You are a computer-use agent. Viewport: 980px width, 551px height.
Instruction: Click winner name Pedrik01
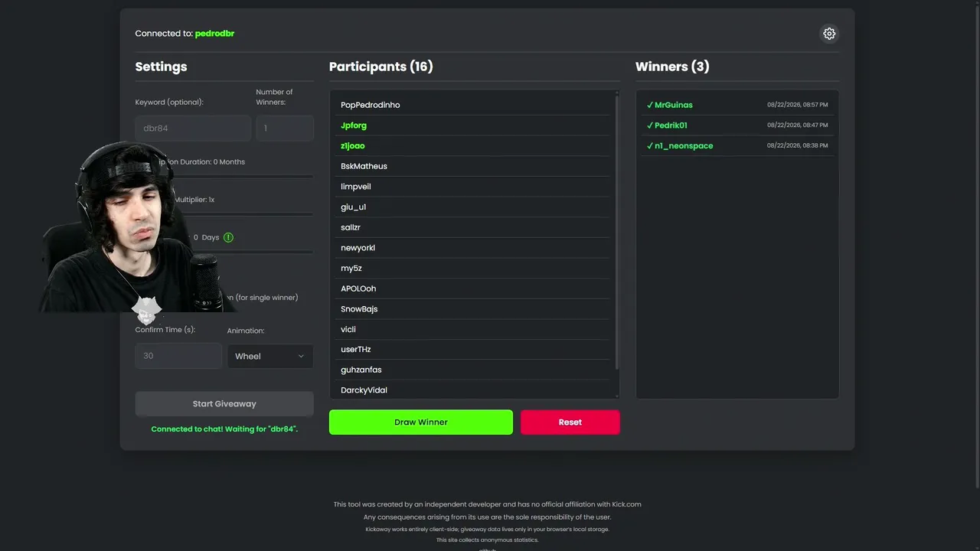671,126
